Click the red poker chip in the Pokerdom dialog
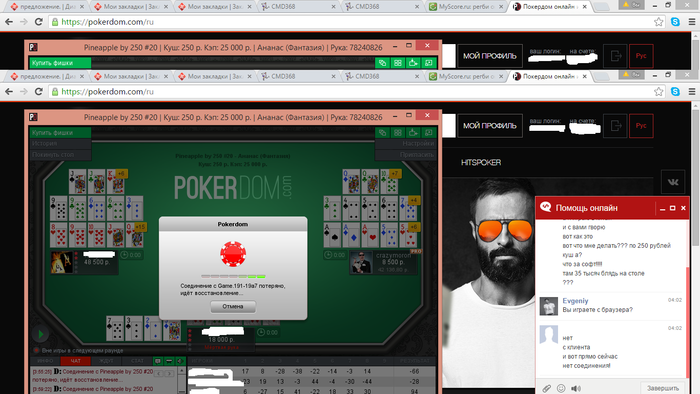Screen dimensions: 700x394 233,254
